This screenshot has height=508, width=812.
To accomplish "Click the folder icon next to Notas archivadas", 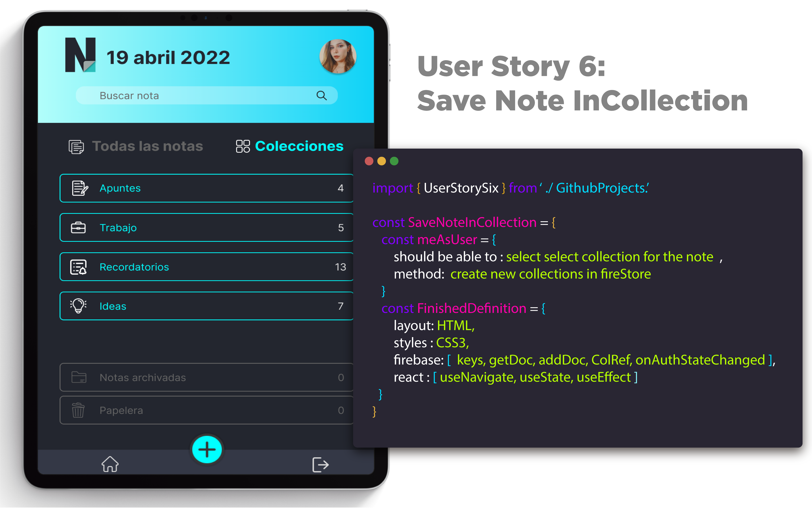I will pos(79,377).
